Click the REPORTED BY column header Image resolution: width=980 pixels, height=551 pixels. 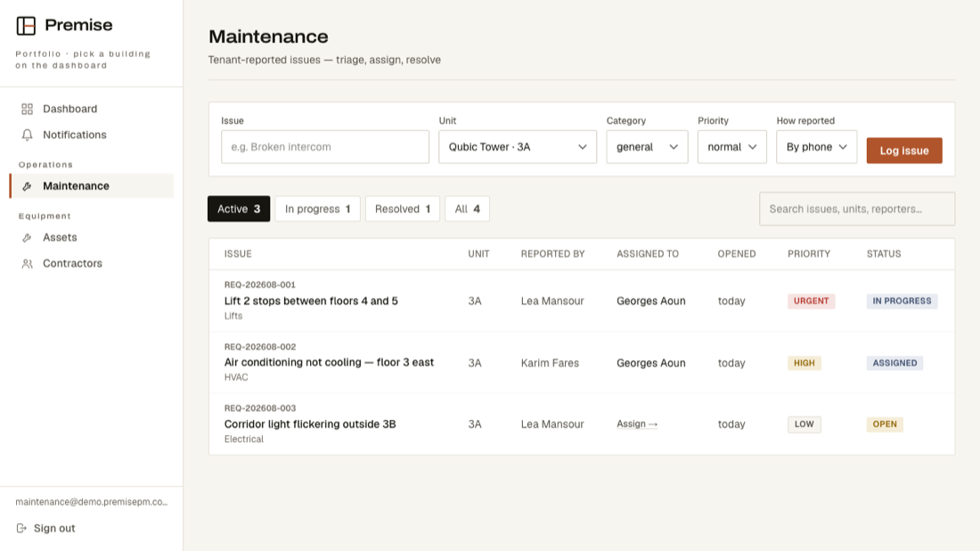[x=553, y=254]
